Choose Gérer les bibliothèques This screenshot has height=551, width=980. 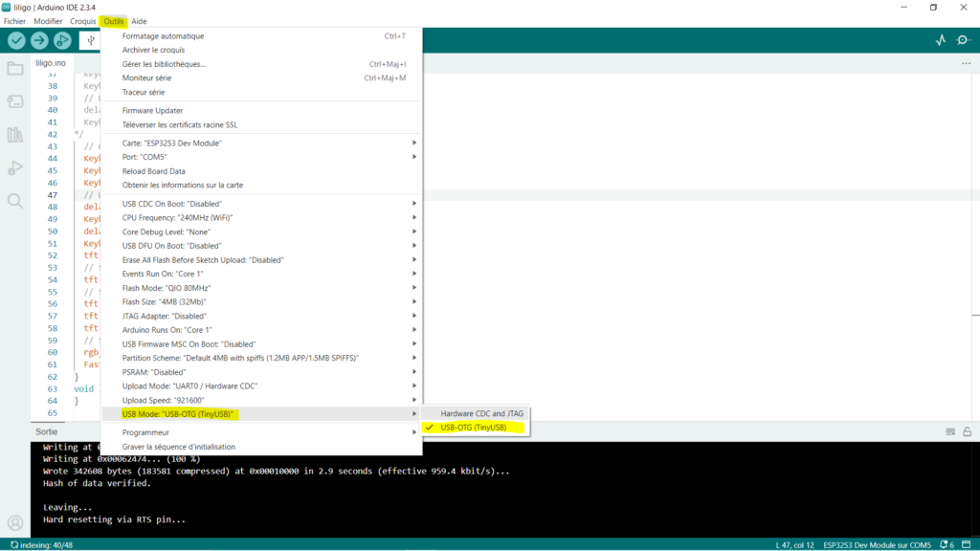[x=262, y=64]
